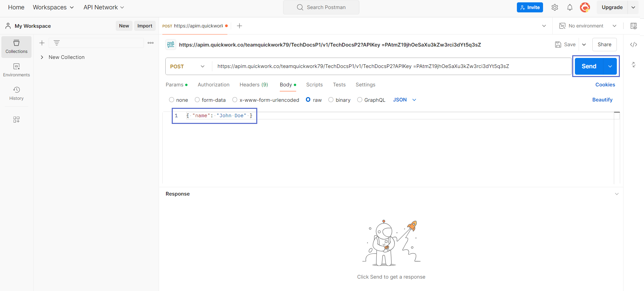
Task: Switch to the Tests tab
Action: (x=339, y=85)
